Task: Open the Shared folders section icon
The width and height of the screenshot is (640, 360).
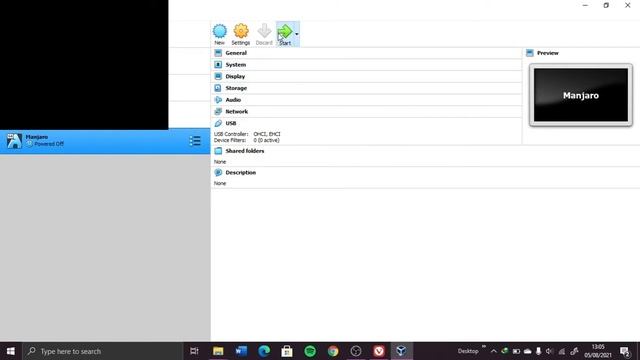Action: coord(218,151)
